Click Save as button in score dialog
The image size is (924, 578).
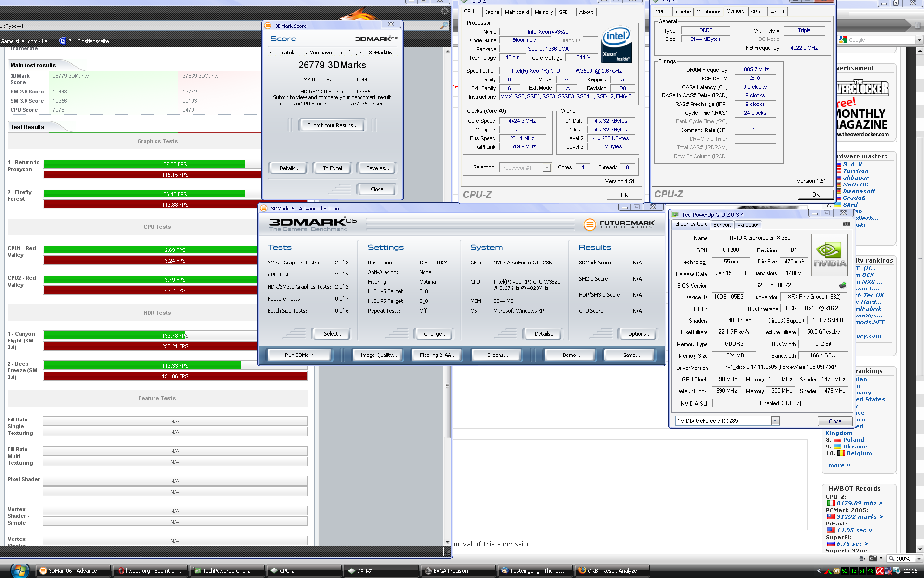[x=377, y=168]
